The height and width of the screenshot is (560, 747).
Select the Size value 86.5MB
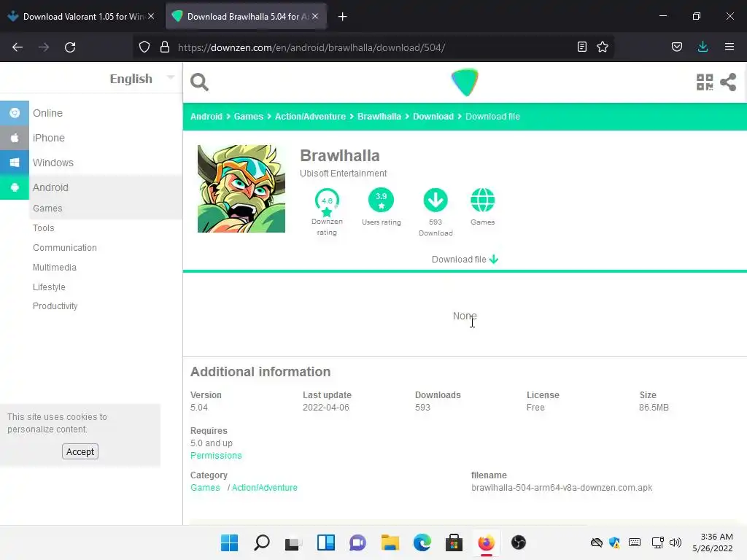[654, 407]
